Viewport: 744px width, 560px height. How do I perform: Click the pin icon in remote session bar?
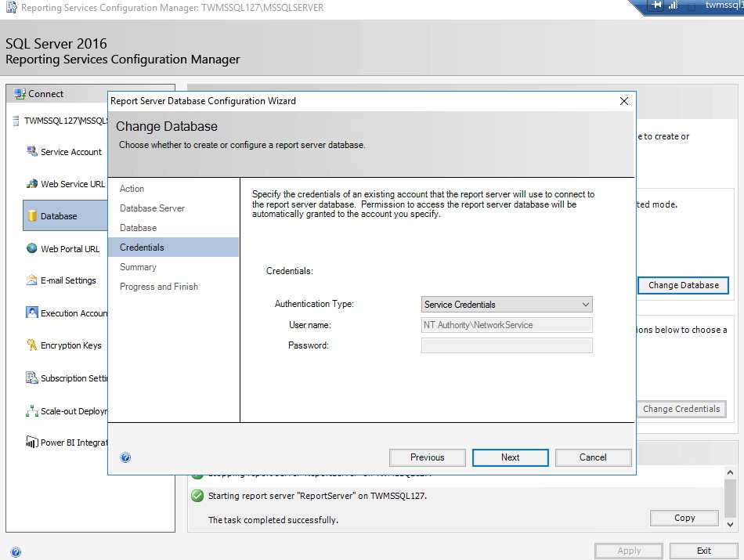[657, 5]
